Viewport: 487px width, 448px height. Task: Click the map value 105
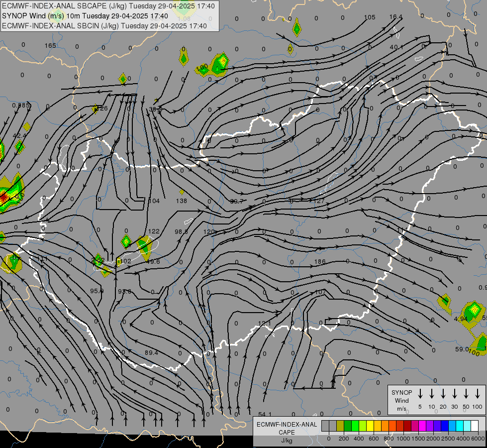tap(370, 17)
